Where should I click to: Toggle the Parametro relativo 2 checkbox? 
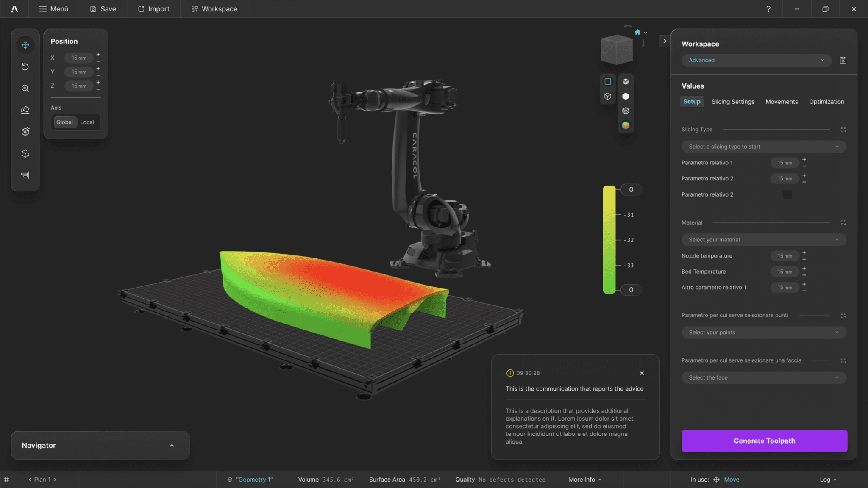[x=787, y=194]
